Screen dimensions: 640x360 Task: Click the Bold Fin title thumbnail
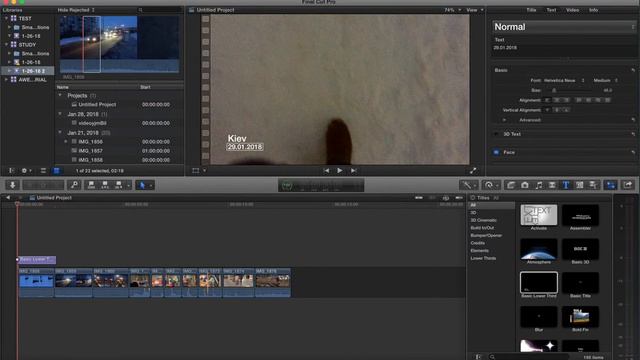pyautogui.click(x=580, y=316)
